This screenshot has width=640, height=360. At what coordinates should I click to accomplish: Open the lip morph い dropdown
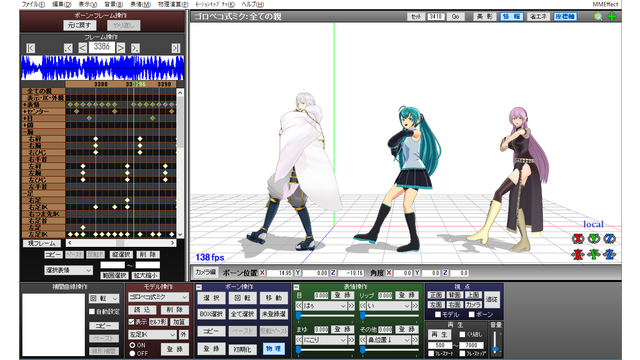click(389, 306)
